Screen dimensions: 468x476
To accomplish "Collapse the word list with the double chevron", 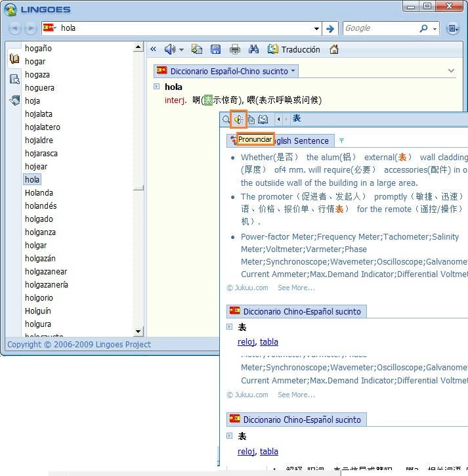I will click(153, 49).
